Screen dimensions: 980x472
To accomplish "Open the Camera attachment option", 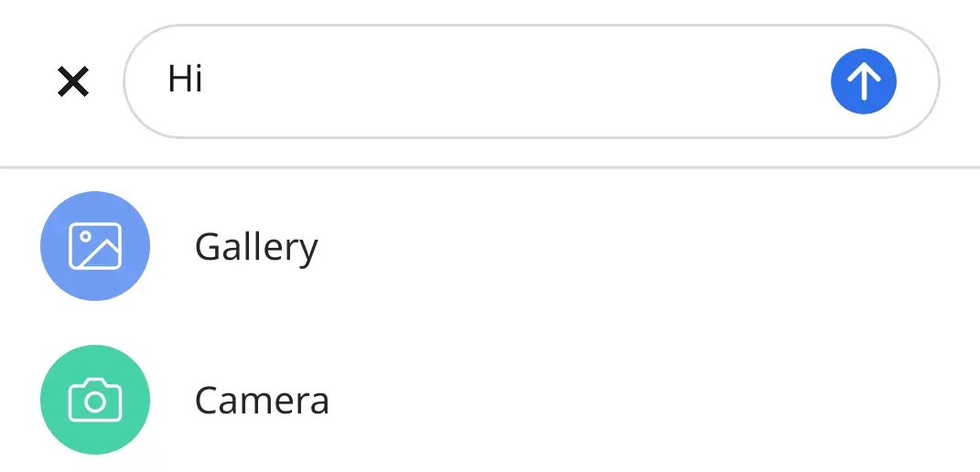I will 262,401.
